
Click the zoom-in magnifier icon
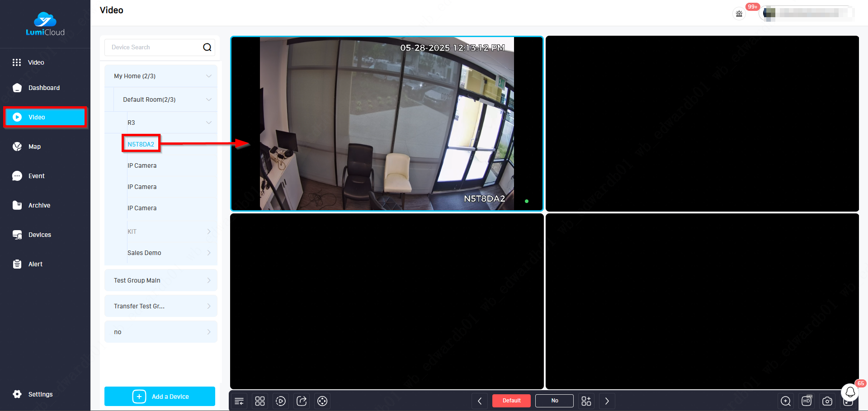tap(786, 401)
